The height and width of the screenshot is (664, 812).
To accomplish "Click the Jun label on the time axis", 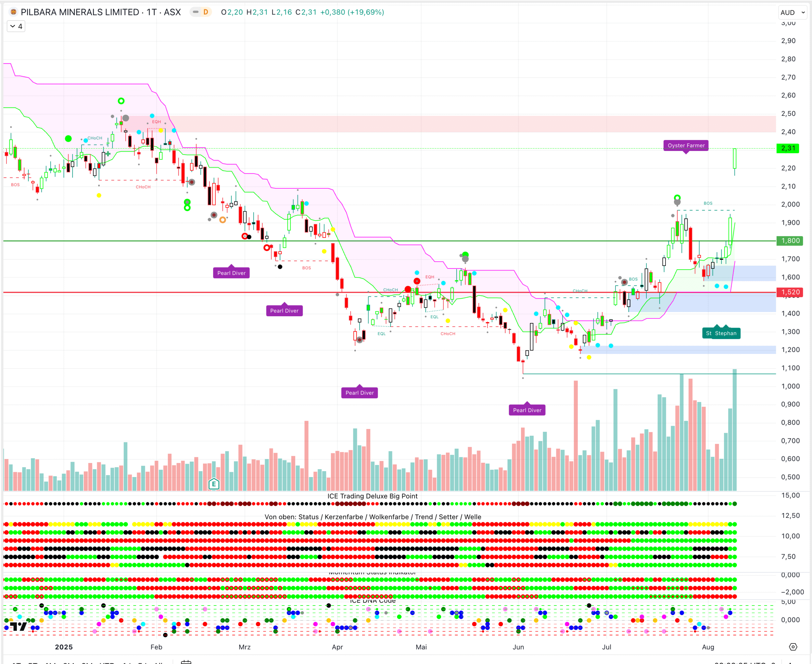I will tap(518, 647).
